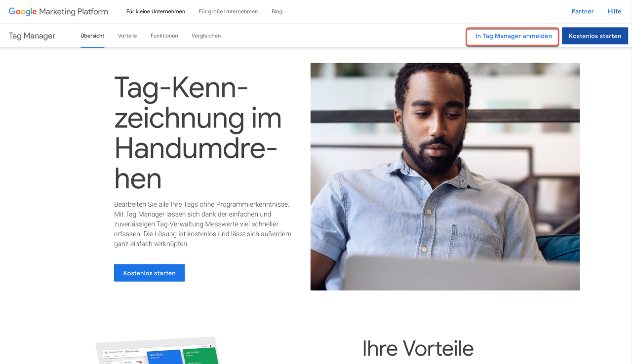Go to the Vergleichen tab
Image resolution: width=632 pixels, height=364 pixels.
coord(206,36)
